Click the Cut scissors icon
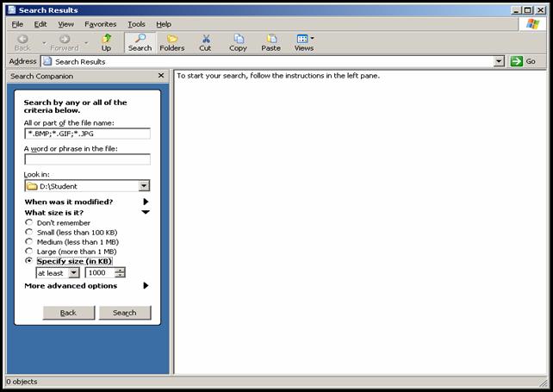 pyautogui.click(x=205, y=42)
